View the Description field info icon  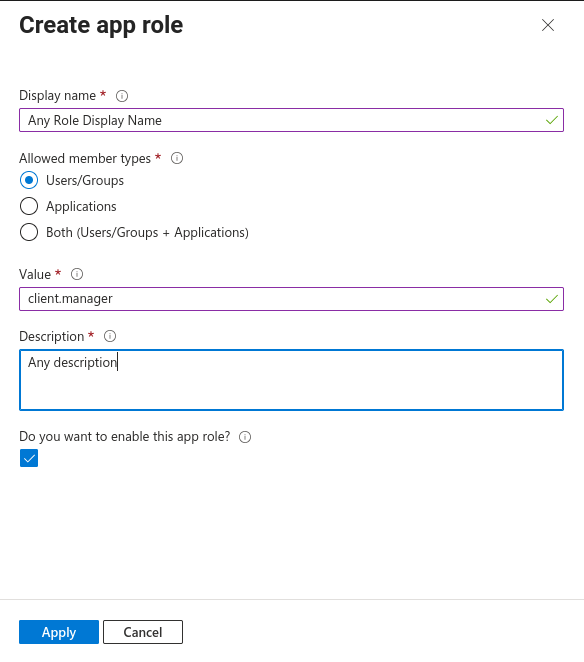(x=110, y=336)
